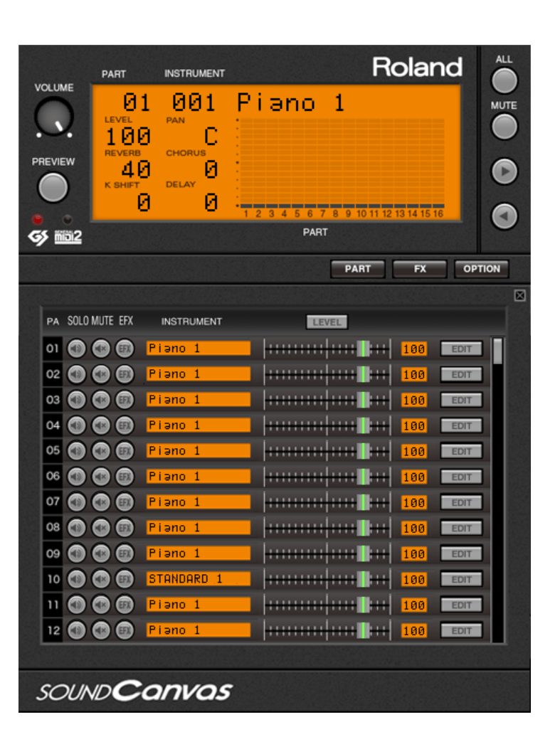Solo part 02

point(76,375)
